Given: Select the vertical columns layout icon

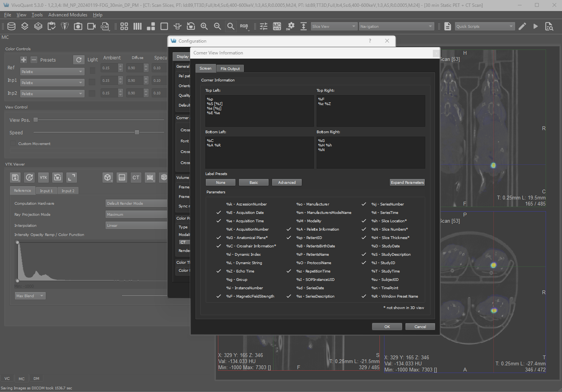Looking at the screenshot, I should 138,26.
